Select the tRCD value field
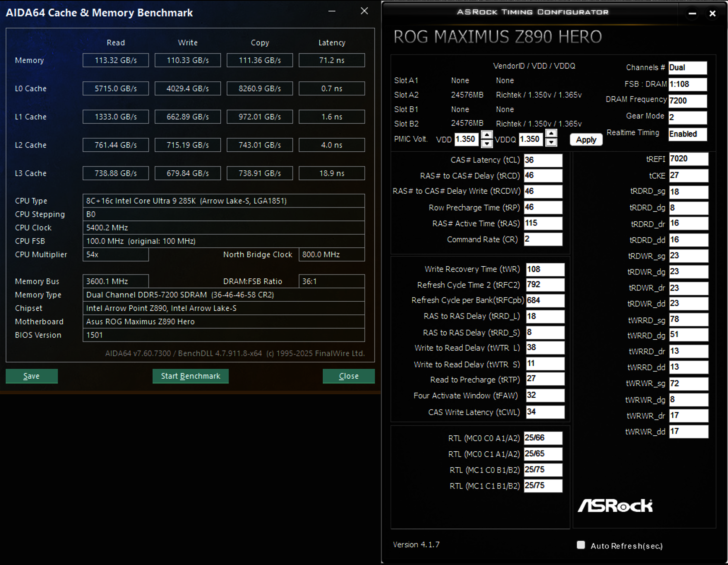This screenshot has height=565, width=728. click(543, 176)
